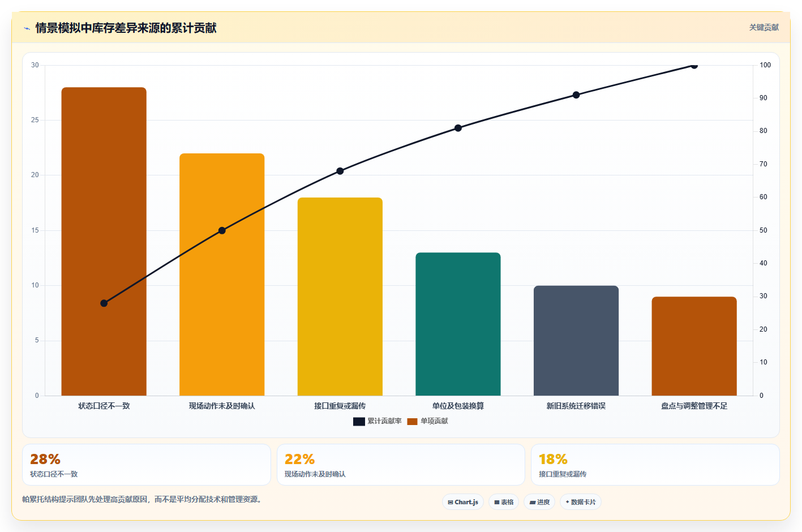Click the left-axis value 25
This screenshot has height=532, width=802.
[x=35, y=120]
